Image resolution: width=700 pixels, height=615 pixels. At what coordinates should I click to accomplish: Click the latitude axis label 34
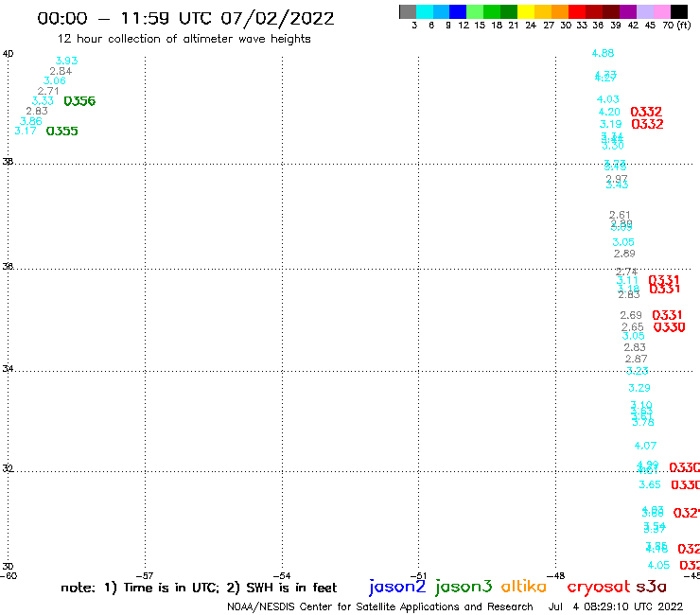8,369
